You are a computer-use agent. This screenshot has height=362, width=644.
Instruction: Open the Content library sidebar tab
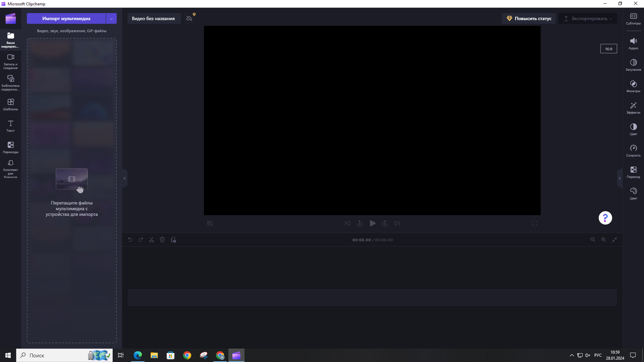tap(10, 83)
